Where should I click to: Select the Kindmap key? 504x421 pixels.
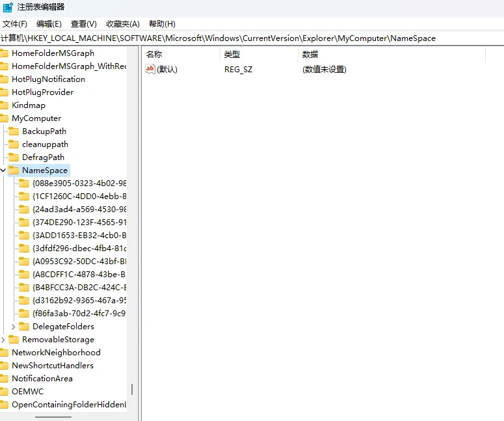click(x=29, y=105)
